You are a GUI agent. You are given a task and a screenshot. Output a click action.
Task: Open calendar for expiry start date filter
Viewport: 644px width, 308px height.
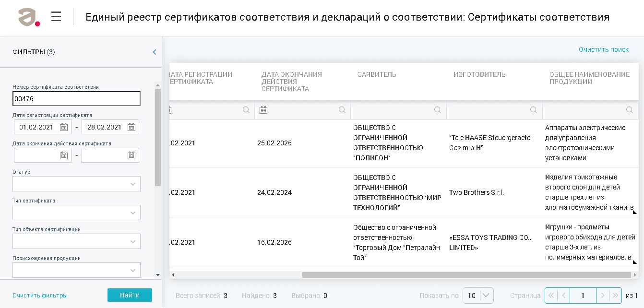[64, 155]
